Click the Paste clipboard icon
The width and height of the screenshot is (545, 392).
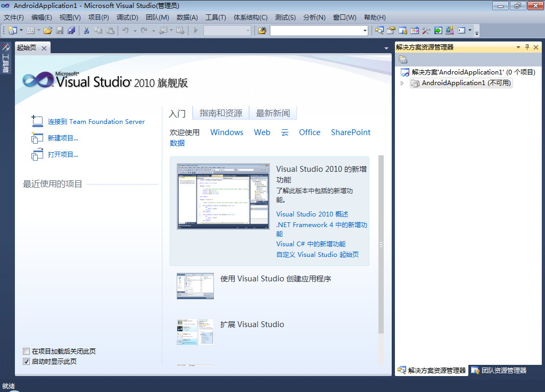point(110,30)
